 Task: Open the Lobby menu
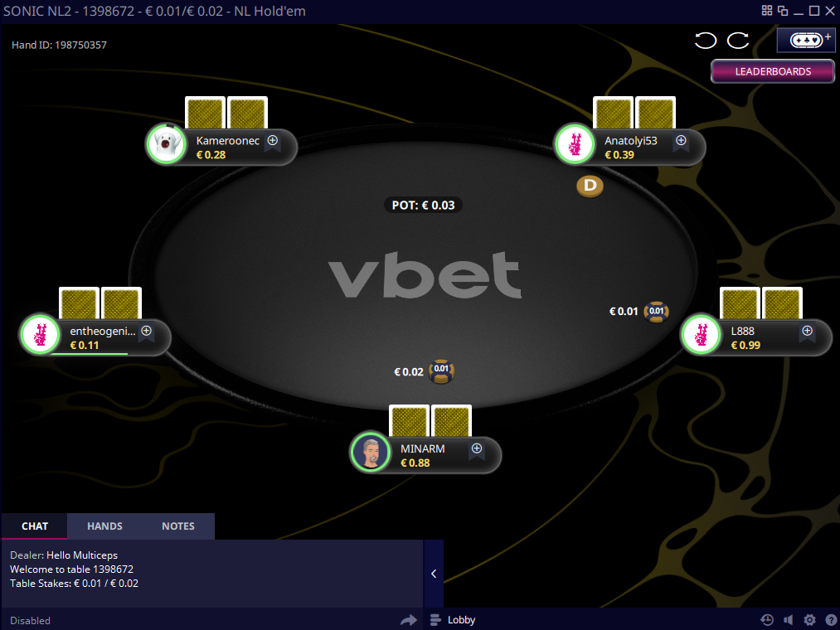(x=454, y=620)
